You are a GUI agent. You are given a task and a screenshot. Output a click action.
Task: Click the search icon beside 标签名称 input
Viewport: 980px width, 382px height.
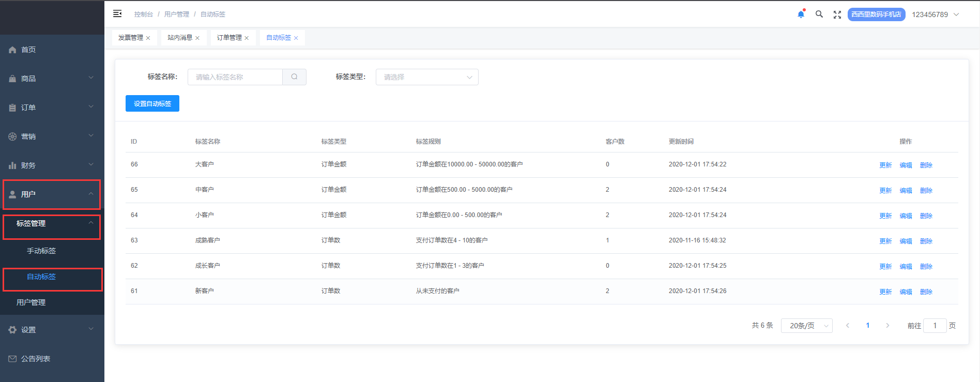[x=294, y=77]
